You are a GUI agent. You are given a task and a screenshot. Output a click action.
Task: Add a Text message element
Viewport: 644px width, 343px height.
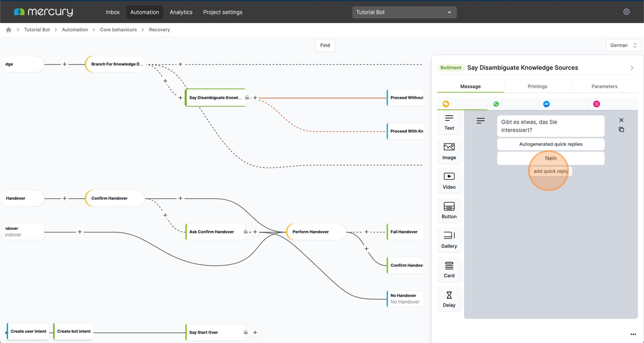(449, 123)
